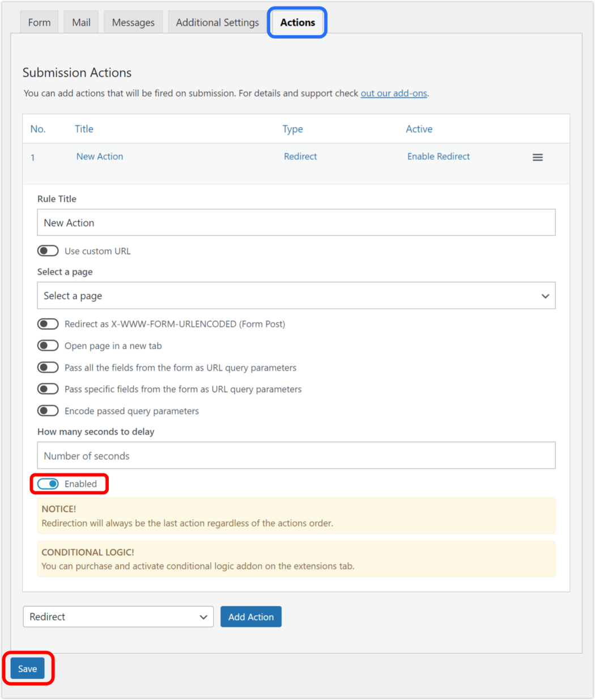Enable passing all fields as URL query parameters
This screenshot has height=700, width=595.
[x=48, y=367]
